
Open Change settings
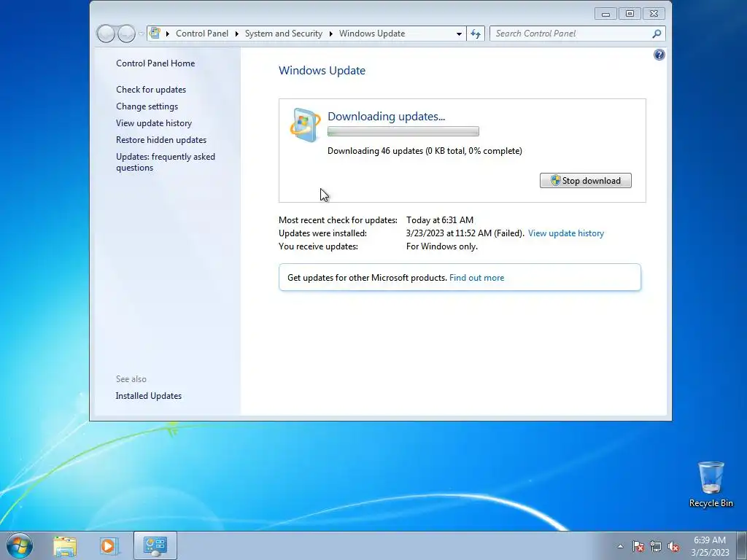(x=147, y=106)
